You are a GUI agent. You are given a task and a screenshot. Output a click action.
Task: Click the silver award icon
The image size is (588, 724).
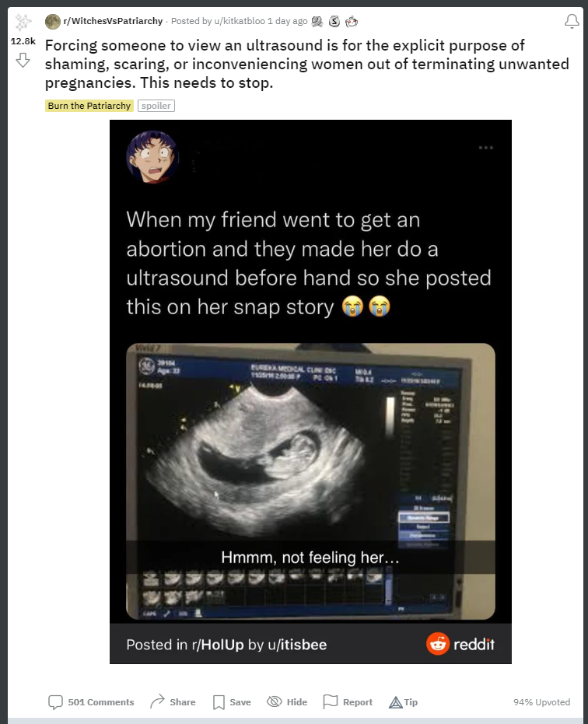[x=334, y=21]
